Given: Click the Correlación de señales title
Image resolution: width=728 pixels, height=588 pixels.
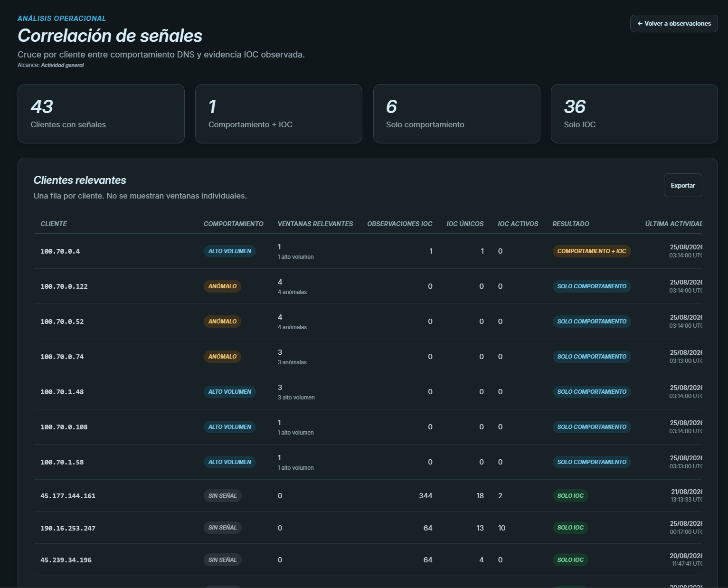Looking at the screenshot, I should [x=110, y=36].
